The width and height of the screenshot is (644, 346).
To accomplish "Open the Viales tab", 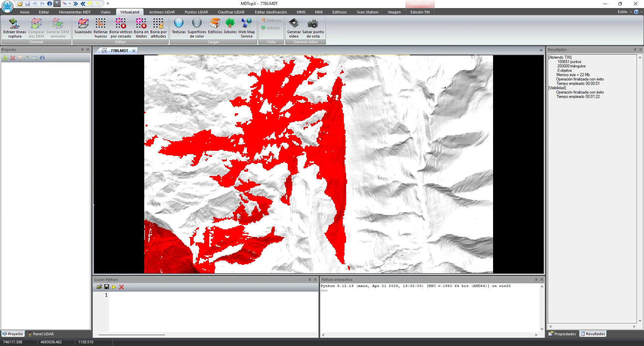I will point(105,12).
